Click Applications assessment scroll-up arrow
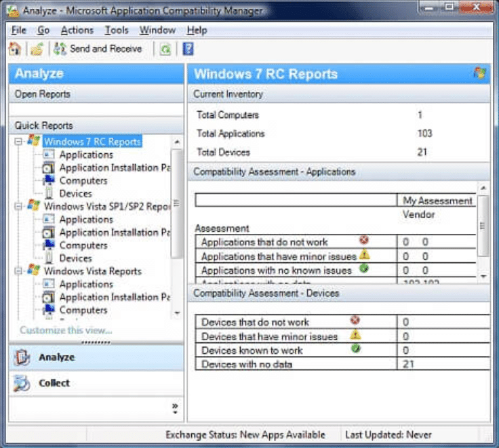 click(483, 188)
